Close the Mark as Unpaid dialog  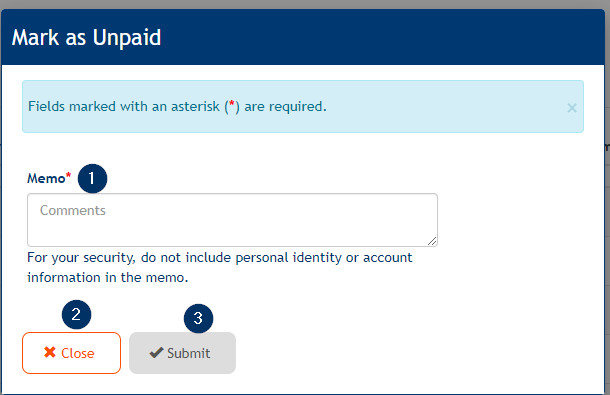(x=72, y=353)
